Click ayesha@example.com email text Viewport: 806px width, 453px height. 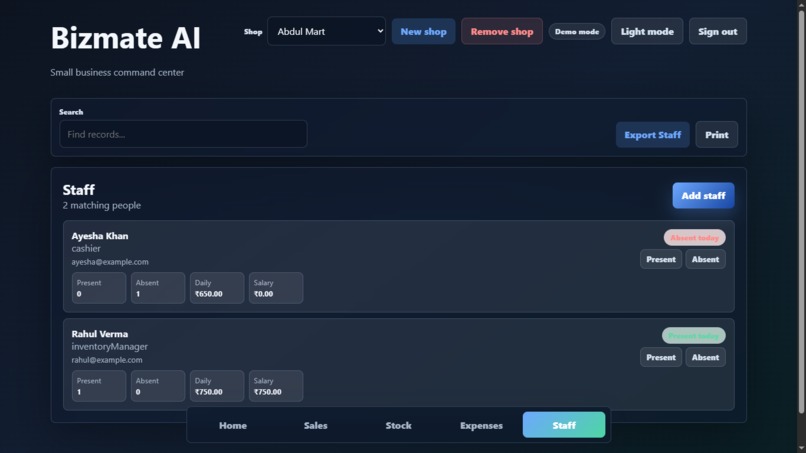pos(110,262)
